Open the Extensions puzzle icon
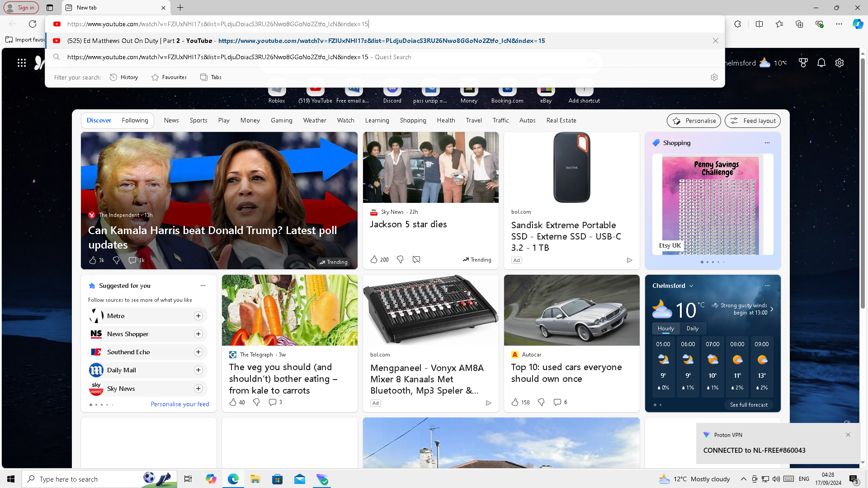Viewport: 868px width, 488px height. pyautogui.click(x=737, y=24)
